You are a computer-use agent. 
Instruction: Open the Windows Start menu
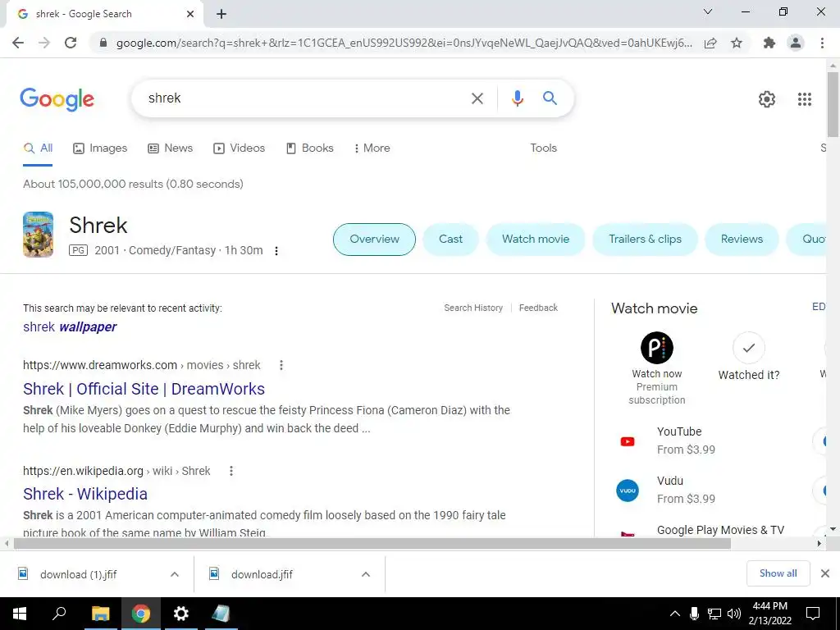[20, 614]
